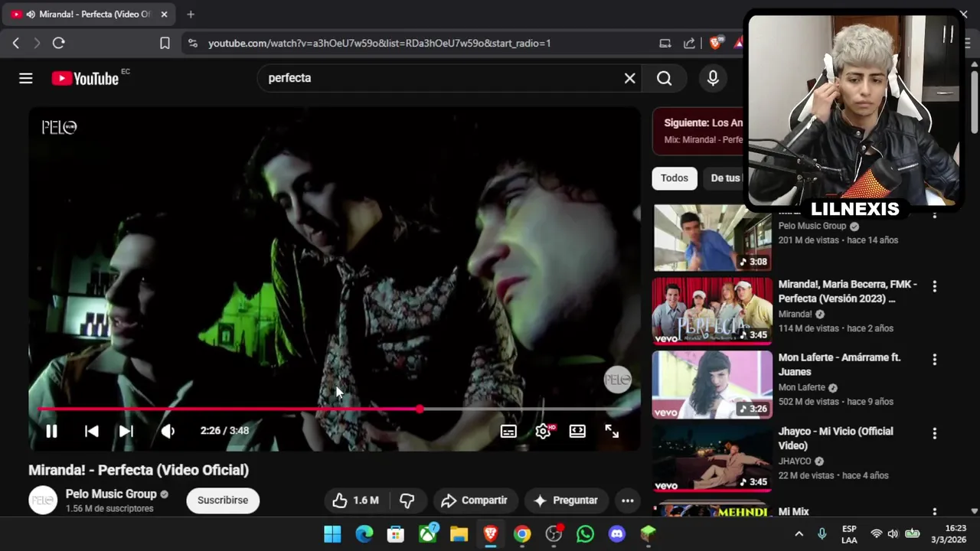The image size is (980, 551).
Task: Open the cast media icon in address bar
Action: point(665,44)
